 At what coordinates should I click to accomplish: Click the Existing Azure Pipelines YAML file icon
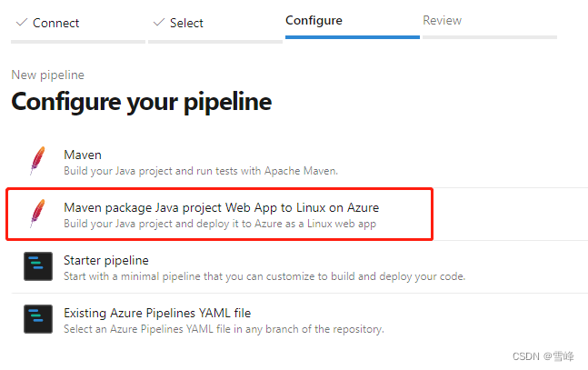click(38, 319)
